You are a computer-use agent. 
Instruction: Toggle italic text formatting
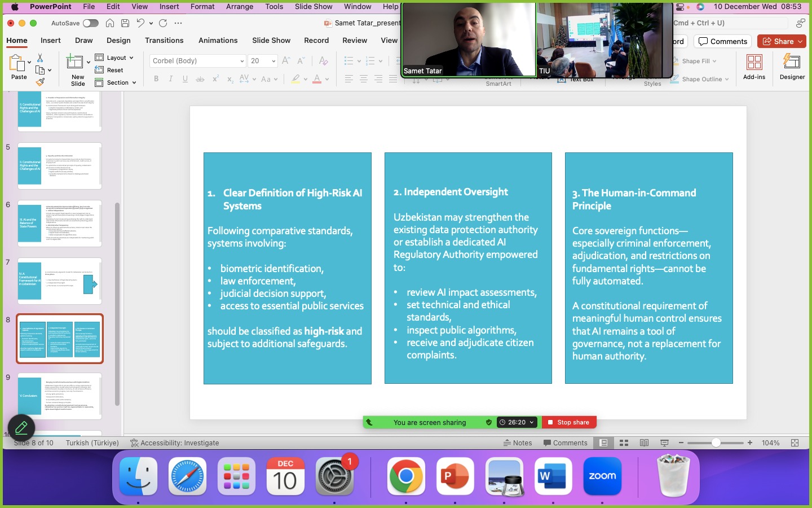(170, 79)
